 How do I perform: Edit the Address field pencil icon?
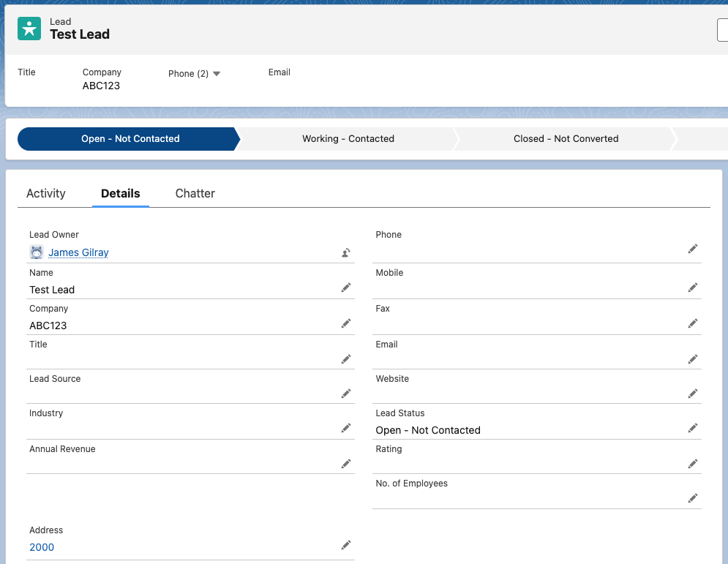coord(346,545)
